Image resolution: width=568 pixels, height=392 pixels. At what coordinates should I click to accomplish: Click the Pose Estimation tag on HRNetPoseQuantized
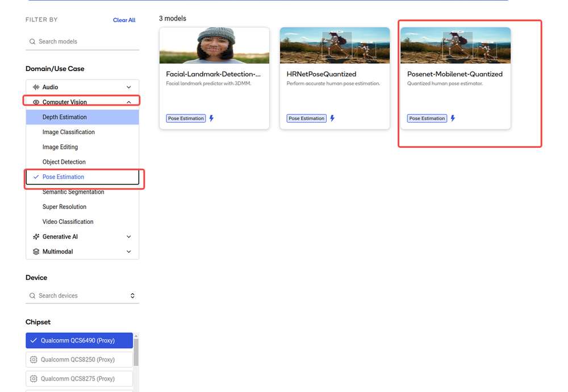[x=307, y=118]
